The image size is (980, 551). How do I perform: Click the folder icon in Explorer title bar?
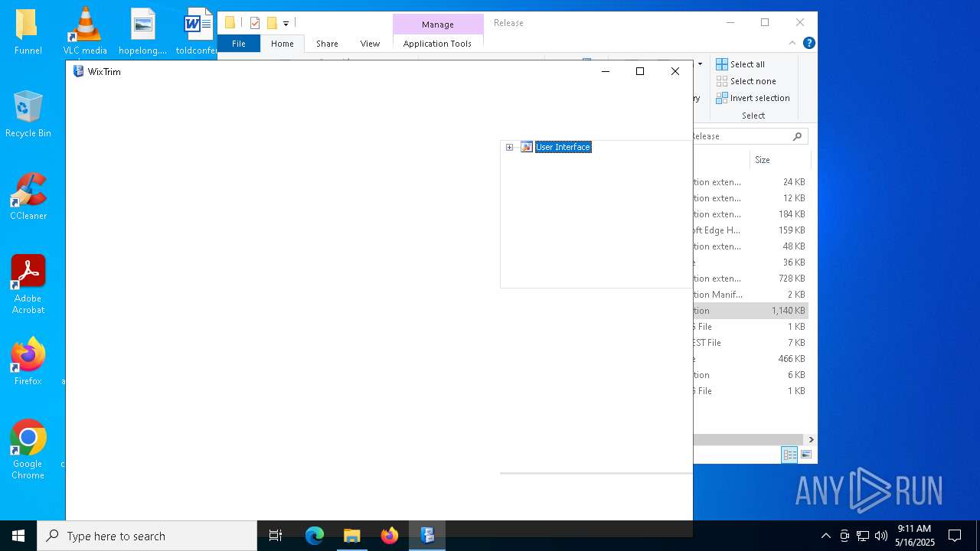click(230, 23)
